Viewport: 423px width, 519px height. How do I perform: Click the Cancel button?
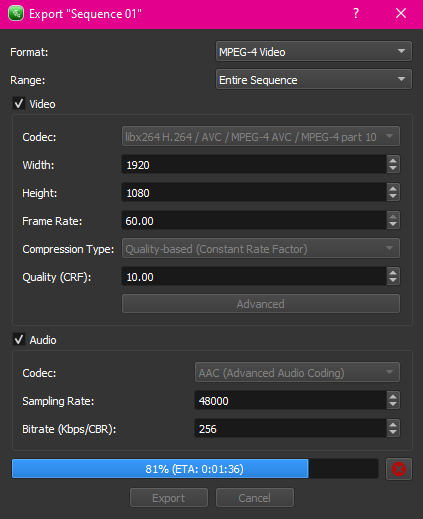tap(255, 498)
